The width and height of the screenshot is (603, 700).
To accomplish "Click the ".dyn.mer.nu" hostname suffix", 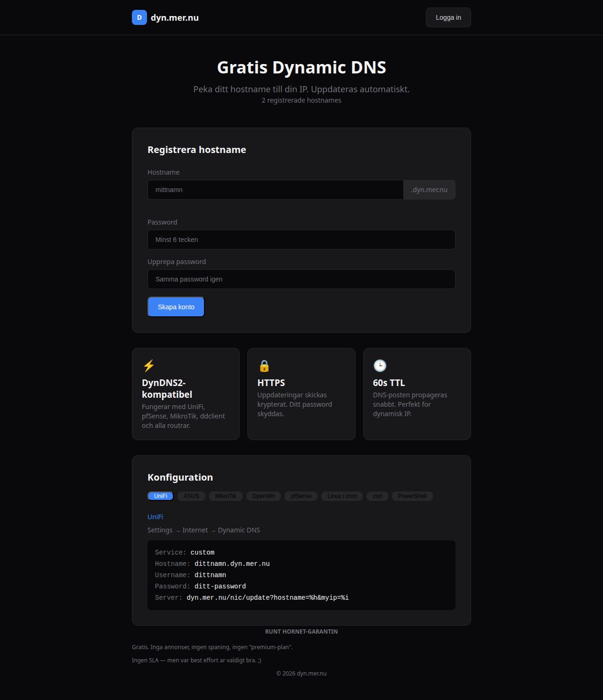I will (429, 190).
